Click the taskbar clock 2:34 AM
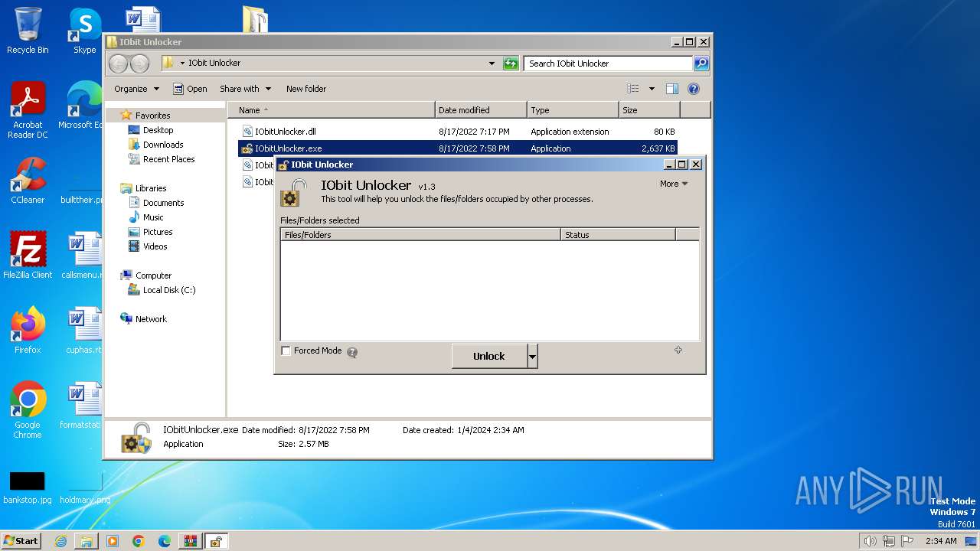The width and height of the screenshot is (980, 551). point(941,541)
